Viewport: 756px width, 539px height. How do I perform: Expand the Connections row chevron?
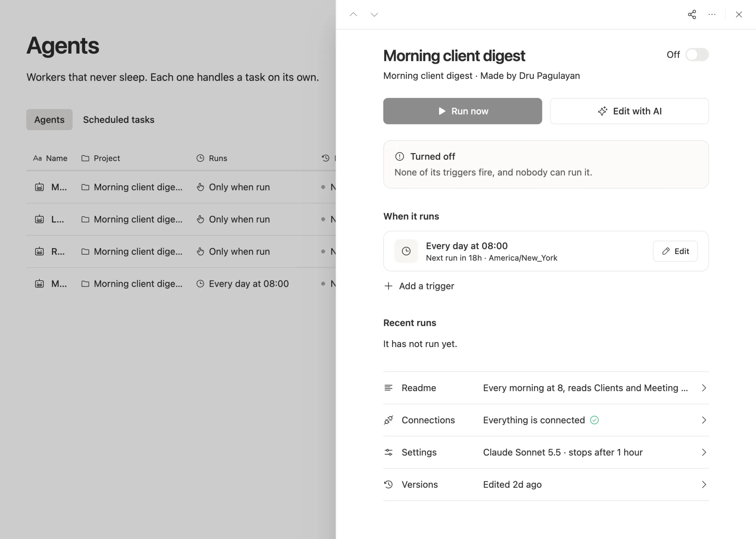pos(704,420)
